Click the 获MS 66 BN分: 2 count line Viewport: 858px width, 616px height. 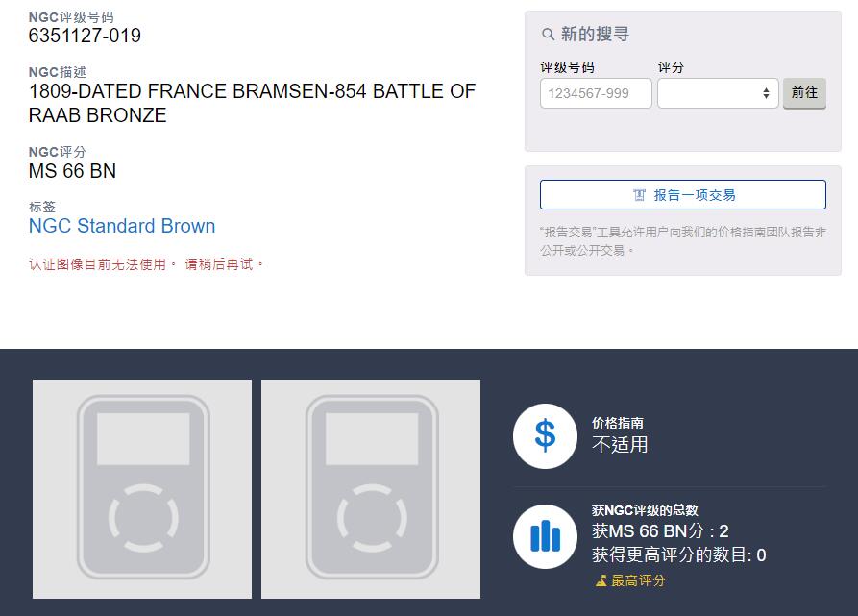coord(660,531)
